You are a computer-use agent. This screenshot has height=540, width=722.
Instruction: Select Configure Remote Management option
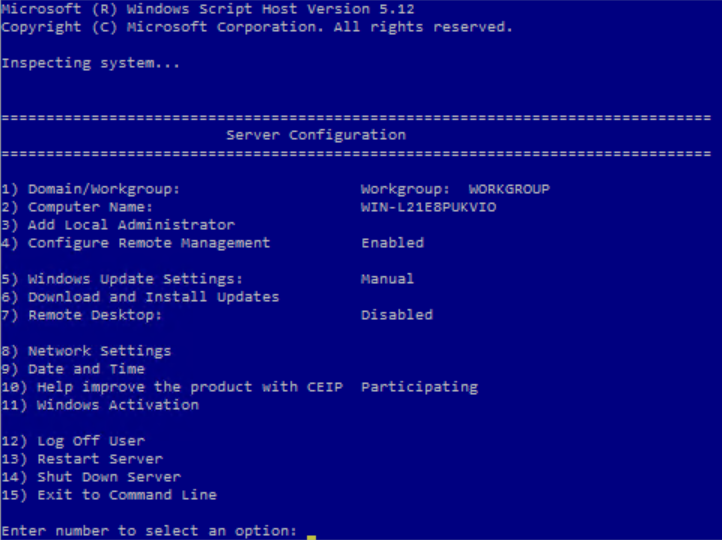tap(136, 243)
